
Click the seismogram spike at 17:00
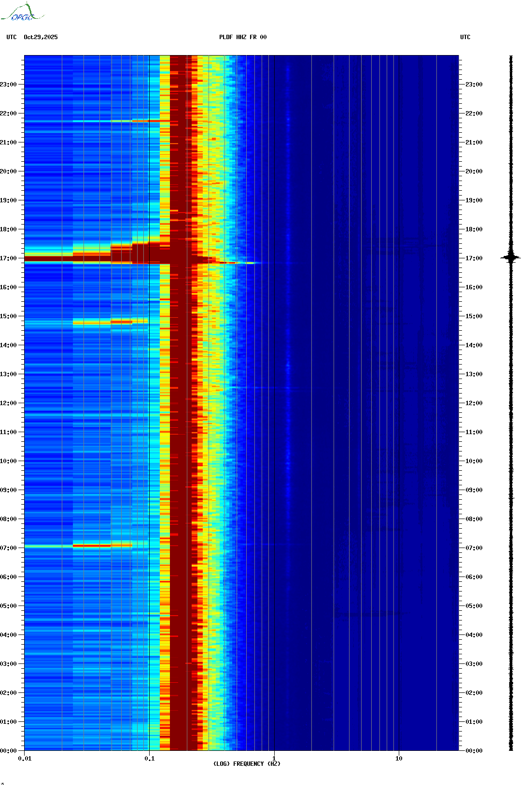pos(511,257)
